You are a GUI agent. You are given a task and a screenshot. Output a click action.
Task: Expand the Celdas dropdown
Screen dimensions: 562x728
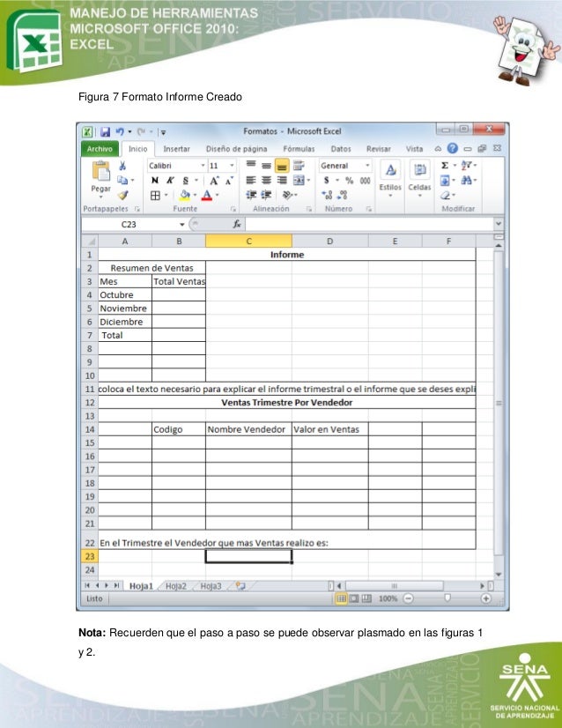[419, 179]
